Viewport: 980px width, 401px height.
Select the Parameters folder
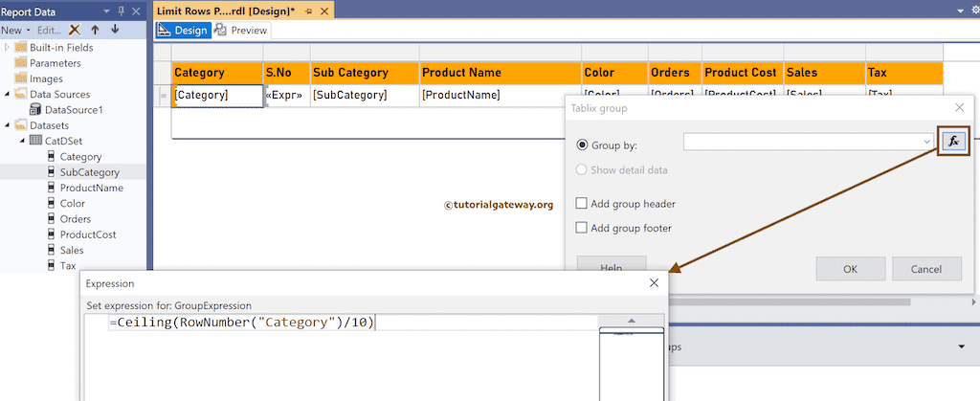(48, 63)
